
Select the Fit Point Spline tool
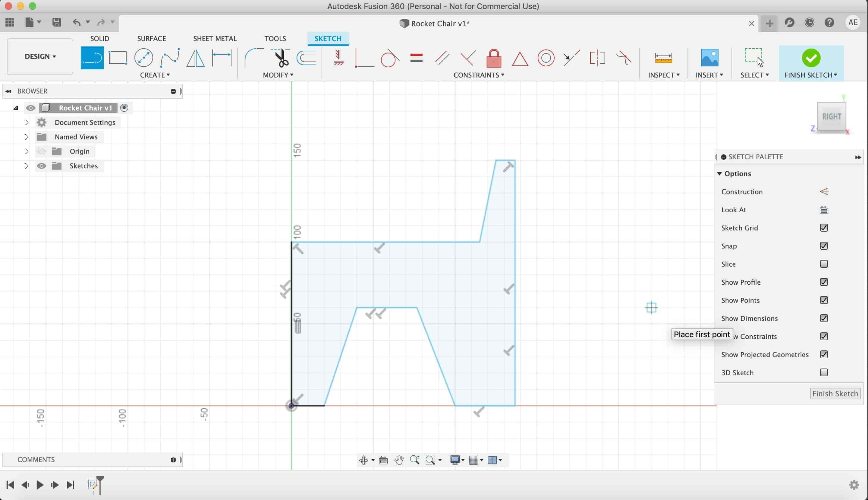[170, 58]
